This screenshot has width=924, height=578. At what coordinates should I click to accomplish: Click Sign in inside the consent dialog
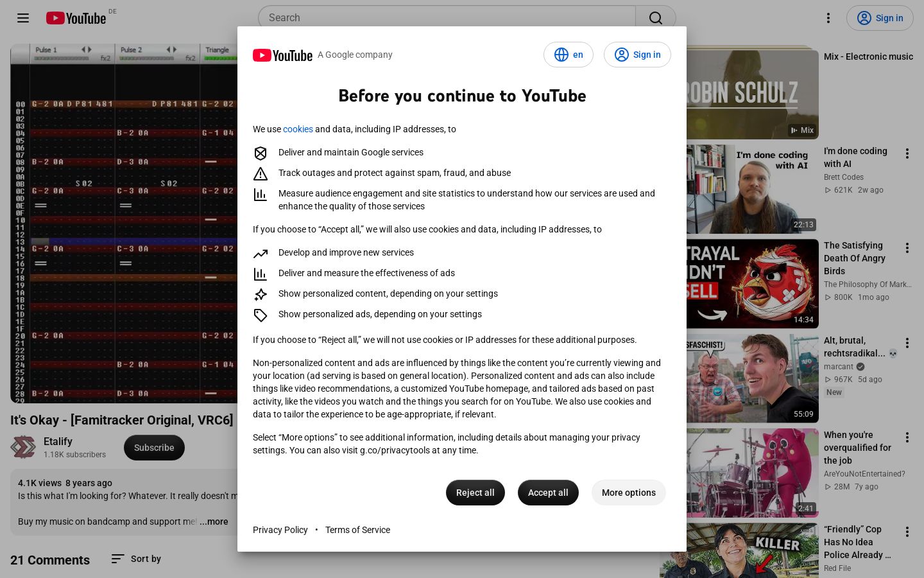click(637, 55)
